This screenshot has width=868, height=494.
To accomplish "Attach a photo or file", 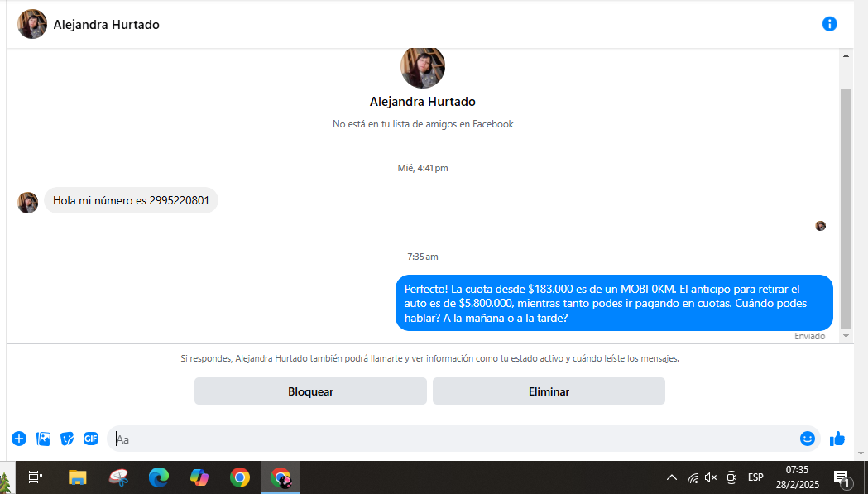I will 43,439.
